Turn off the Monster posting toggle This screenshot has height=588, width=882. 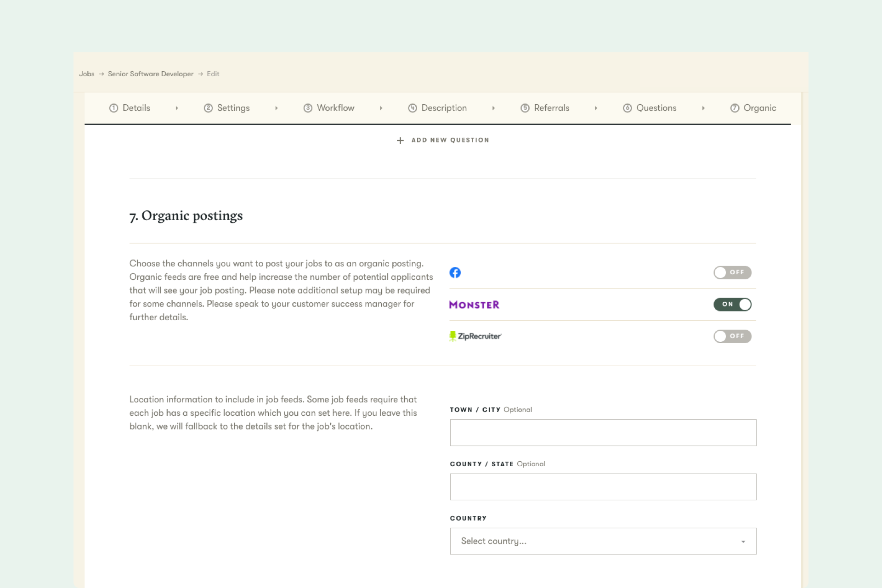coord(733,305)
